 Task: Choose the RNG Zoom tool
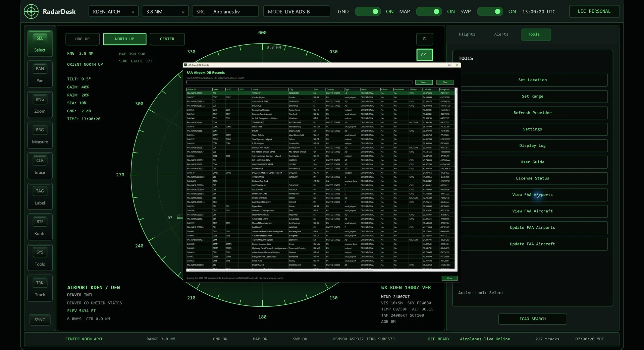tap(40, 105)
